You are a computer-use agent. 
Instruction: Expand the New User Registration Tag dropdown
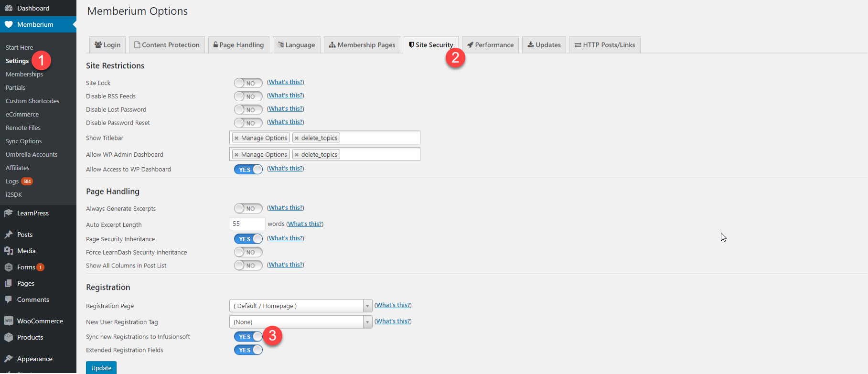(x=300, y=322)
